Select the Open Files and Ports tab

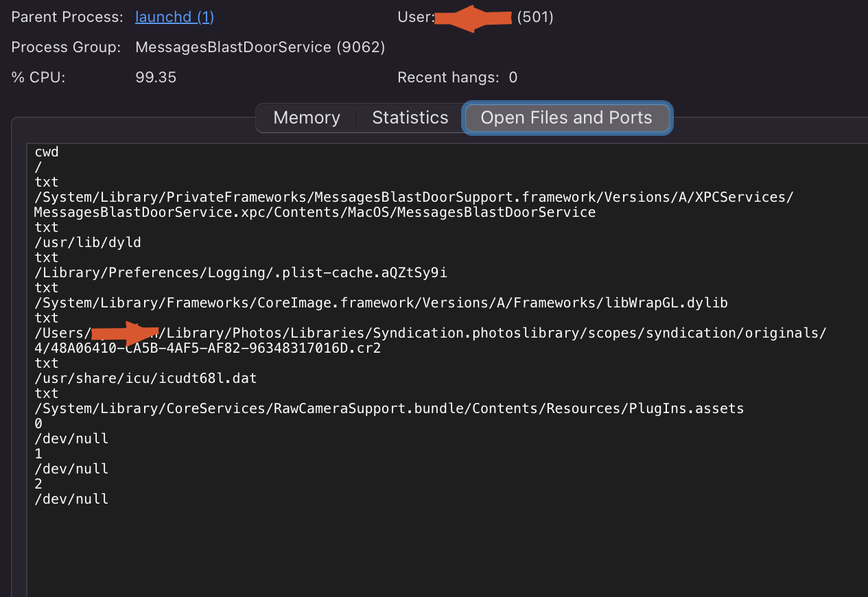[566, 118]
